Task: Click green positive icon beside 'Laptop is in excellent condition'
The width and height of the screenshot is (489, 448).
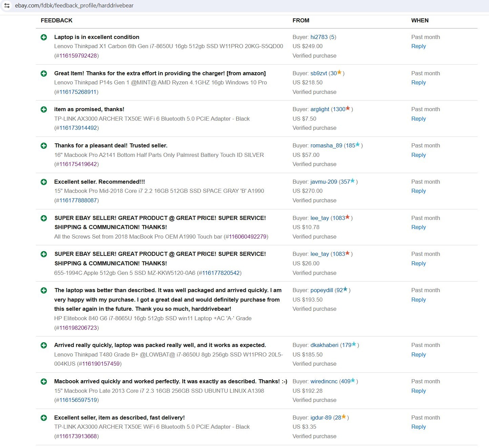Action: click(44, 37)
